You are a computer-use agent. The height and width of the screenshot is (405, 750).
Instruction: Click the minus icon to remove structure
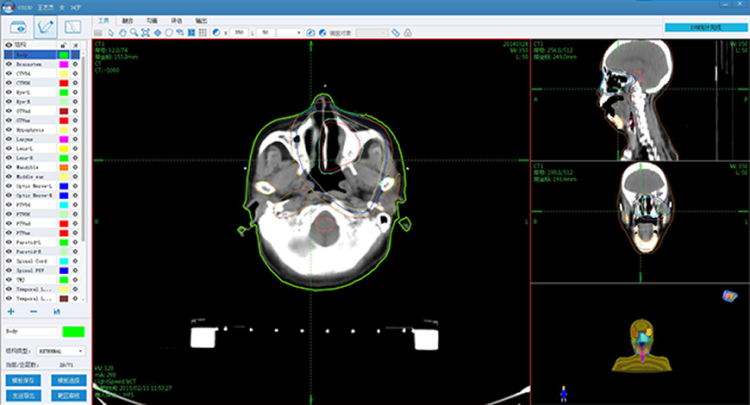(33, 311)
